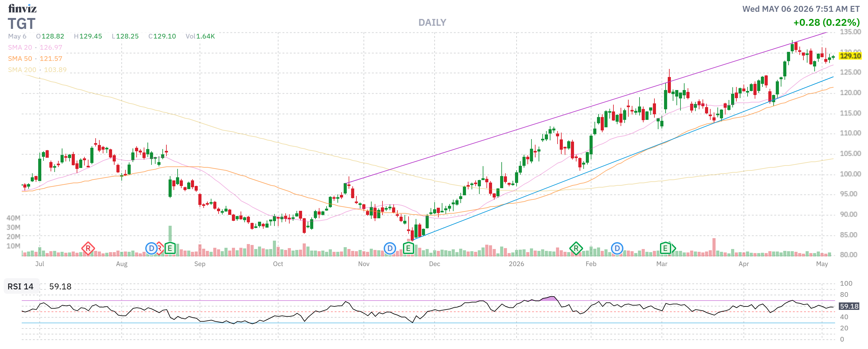Open the red R marker in July
Screen dimensions: 868x349
coord(88,249)
